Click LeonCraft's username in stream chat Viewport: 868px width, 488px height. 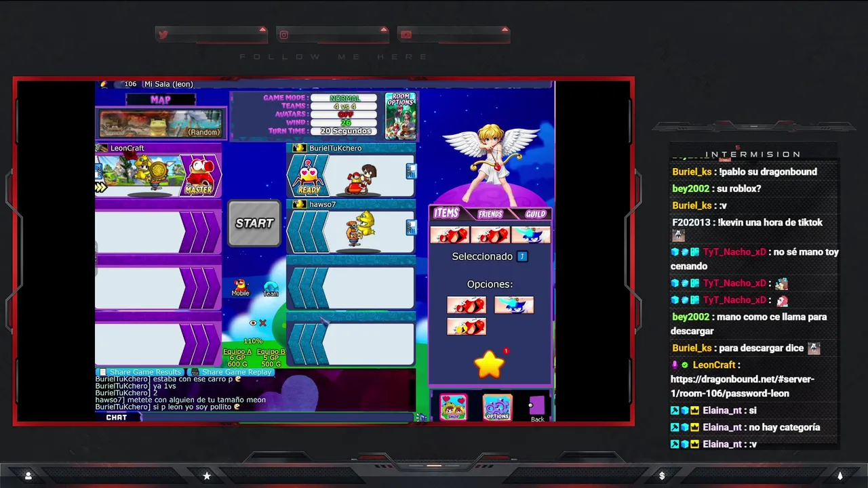(714, 365)
